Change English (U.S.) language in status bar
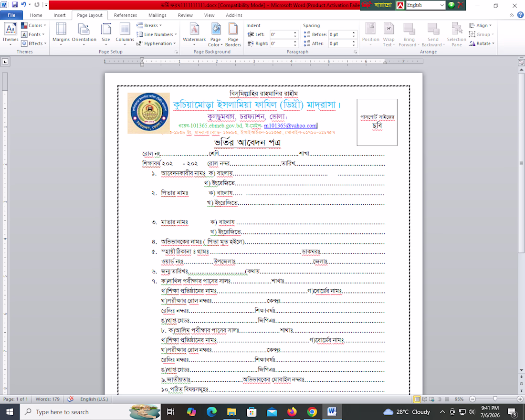The width and height of the screenshot is (525, 420). coord(94,399)
